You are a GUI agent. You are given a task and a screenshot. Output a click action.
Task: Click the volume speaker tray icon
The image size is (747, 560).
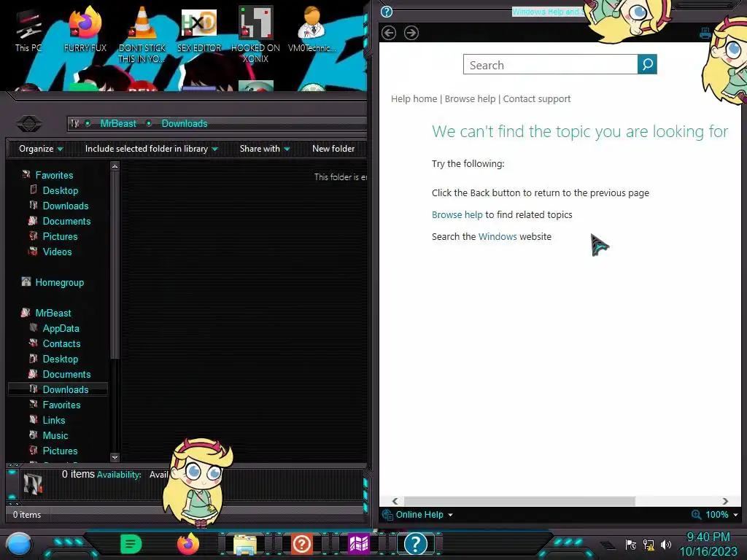665,544
